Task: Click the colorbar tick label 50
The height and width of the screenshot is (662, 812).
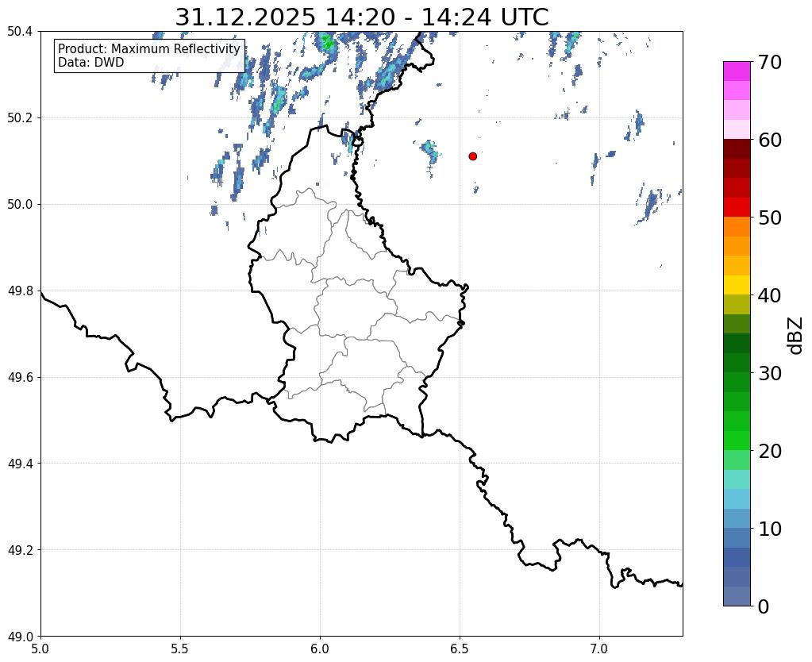Action: pos(770,217)
